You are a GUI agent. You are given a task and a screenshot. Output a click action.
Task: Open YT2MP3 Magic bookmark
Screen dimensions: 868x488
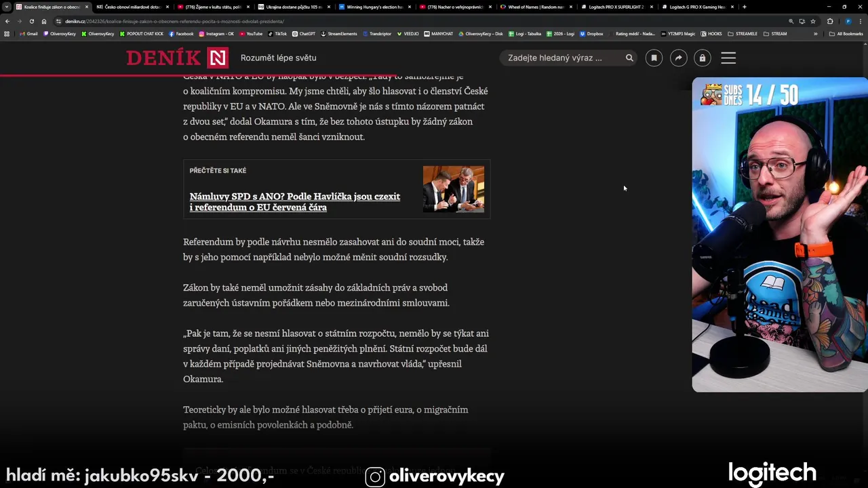pos(678,33)
